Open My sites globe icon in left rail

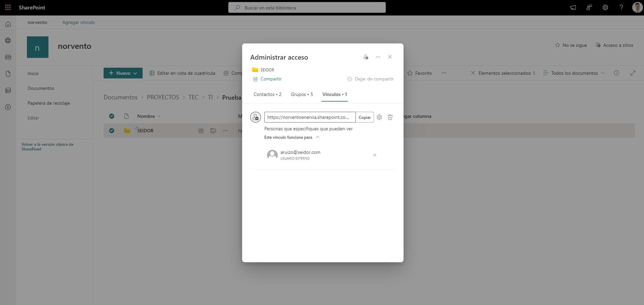pyautogui.click(x=8, y=41)
